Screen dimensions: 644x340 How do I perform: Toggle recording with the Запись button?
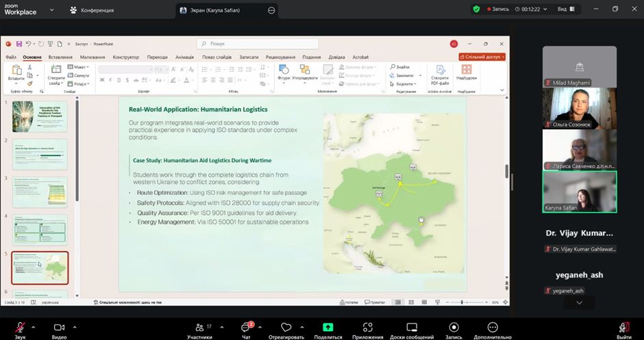click(x=454, y=328)
